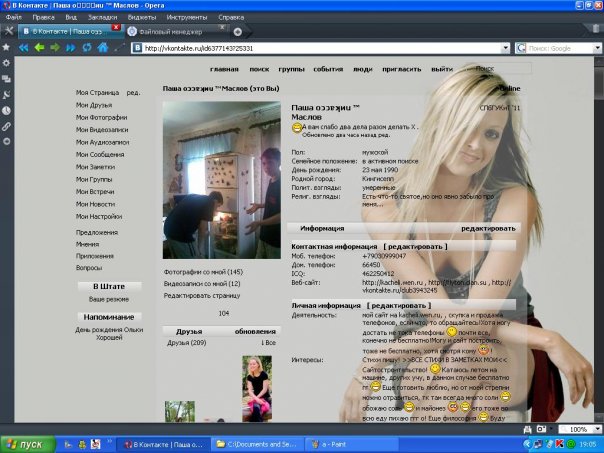
Task: Open the Виджеты menu
Action: click(142, 17)
